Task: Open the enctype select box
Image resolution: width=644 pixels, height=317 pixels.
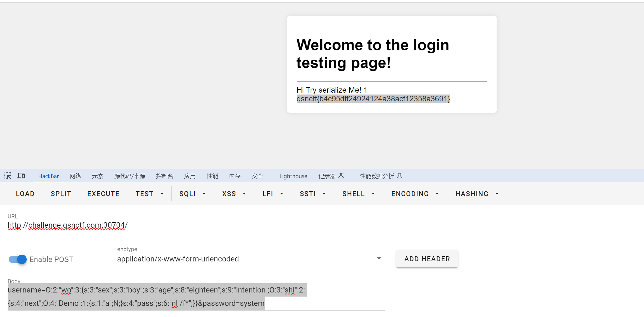Action: [x=251, y=259]
